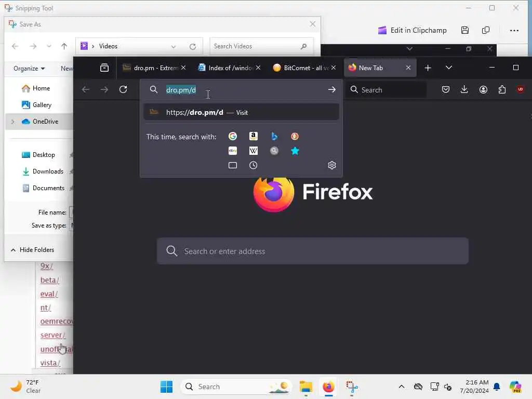Screen dimensions: 532x399
Task: Open eval/ directory link
Action: click(49, 294)
